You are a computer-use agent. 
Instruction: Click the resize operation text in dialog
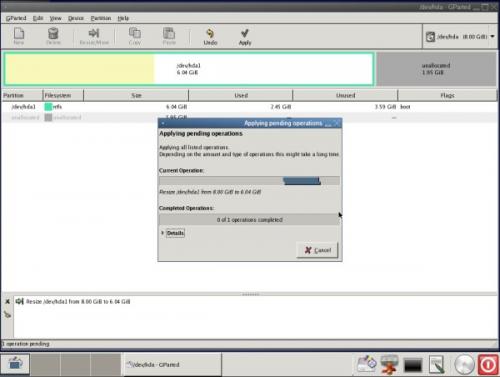coord(210,192)
